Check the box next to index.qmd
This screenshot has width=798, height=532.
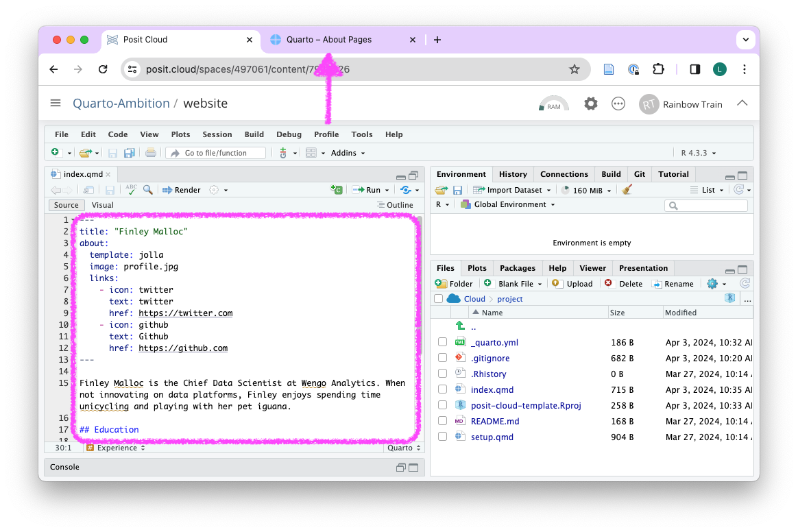[442, 389]
